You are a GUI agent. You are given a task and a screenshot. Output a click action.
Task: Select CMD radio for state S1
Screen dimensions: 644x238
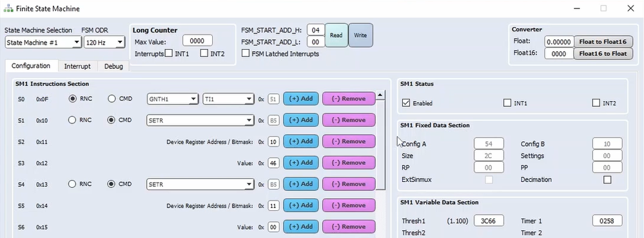[x=111, y=120]
